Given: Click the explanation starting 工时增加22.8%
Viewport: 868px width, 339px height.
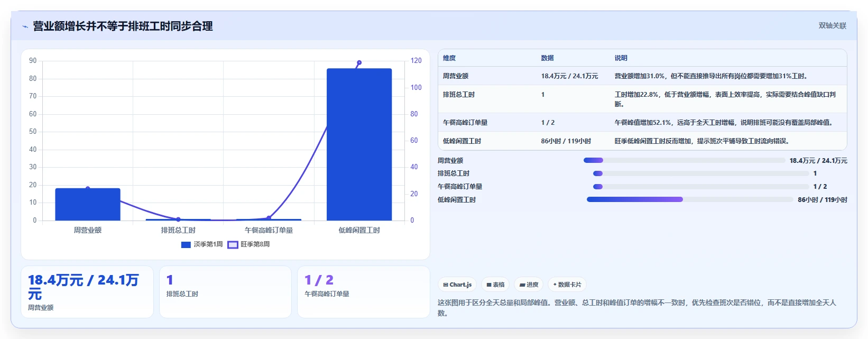Looking at the screenshot, I should 725,99.
